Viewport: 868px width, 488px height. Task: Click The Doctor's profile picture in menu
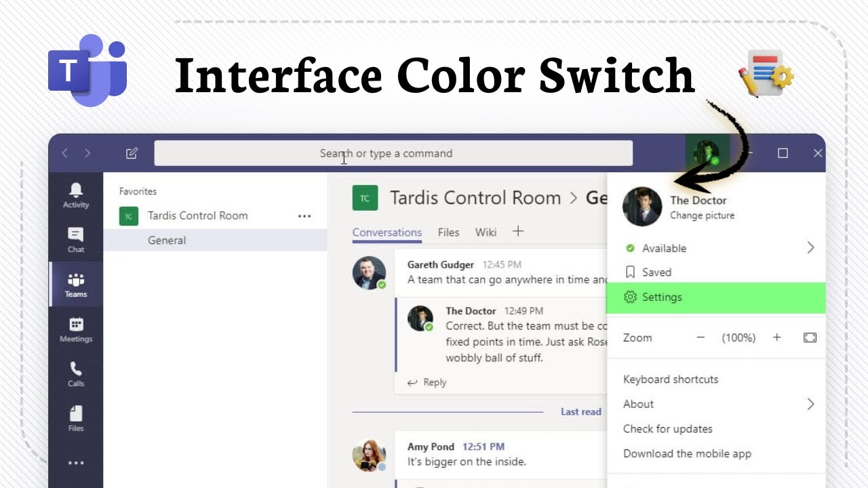click(x=642, y=207)
